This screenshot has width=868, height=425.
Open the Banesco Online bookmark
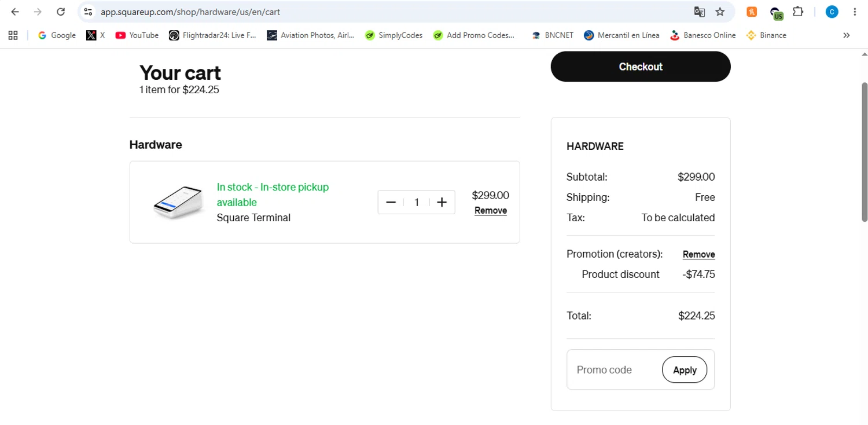tap(703, 35)
